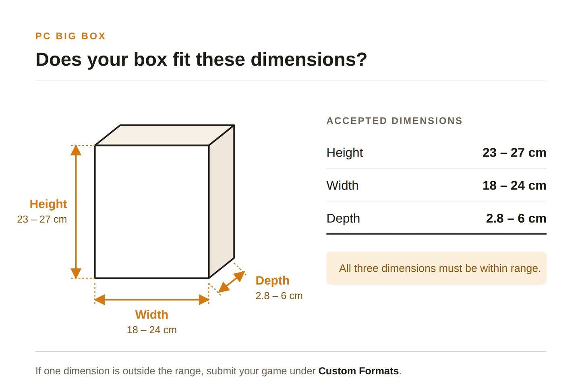
Task: Click the 'Does your box fit' heading
Action: point(201,60)
